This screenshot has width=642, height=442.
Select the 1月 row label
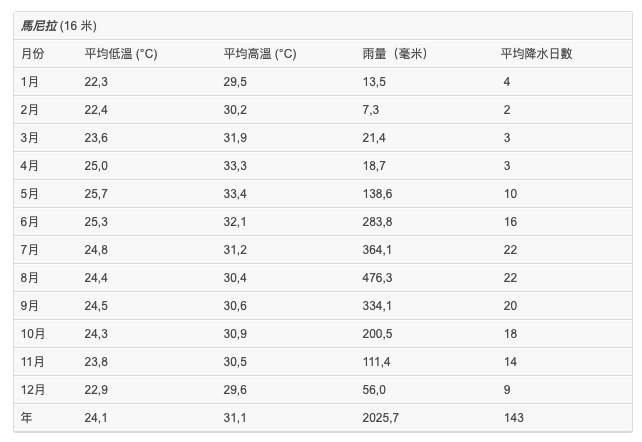pyautogui.click(x=30, y=81)
